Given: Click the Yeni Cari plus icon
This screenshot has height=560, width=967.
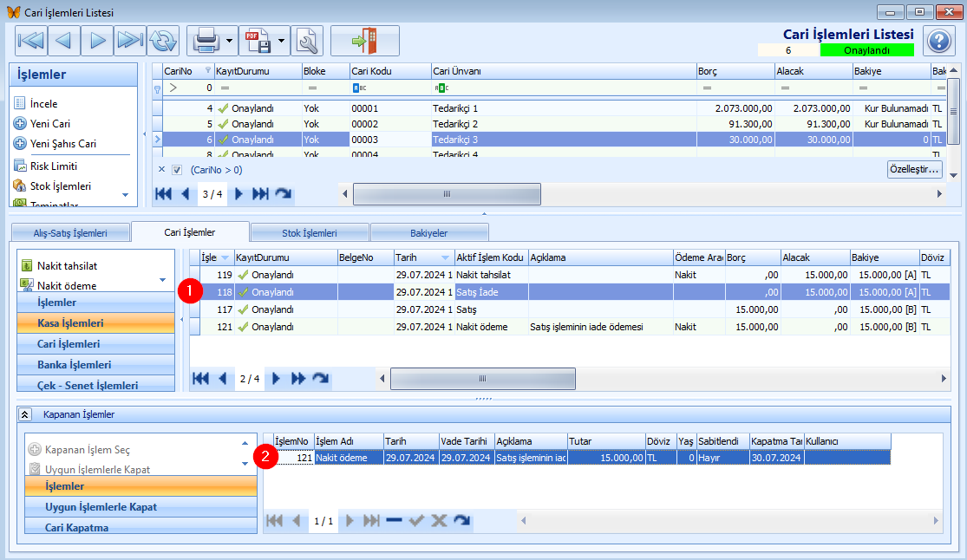Looking at the screenshot, I should coord(20,123).
